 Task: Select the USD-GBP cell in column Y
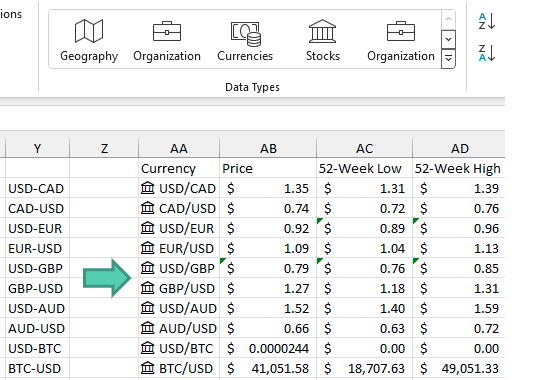pos(37,269)
